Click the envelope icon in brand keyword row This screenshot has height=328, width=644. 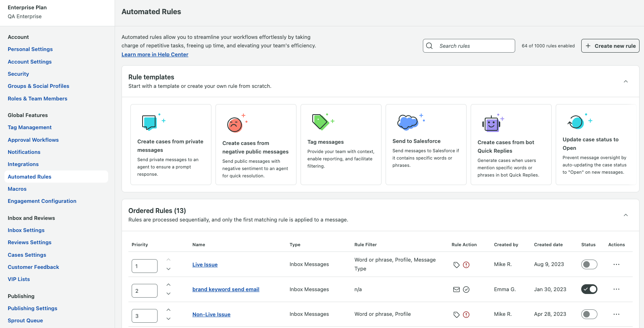(456, 290)
